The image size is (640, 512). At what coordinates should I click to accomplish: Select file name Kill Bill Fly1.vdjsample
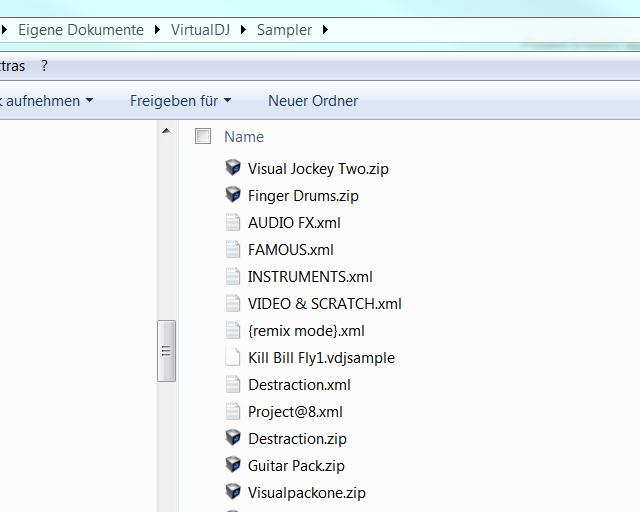pos(322,358)
